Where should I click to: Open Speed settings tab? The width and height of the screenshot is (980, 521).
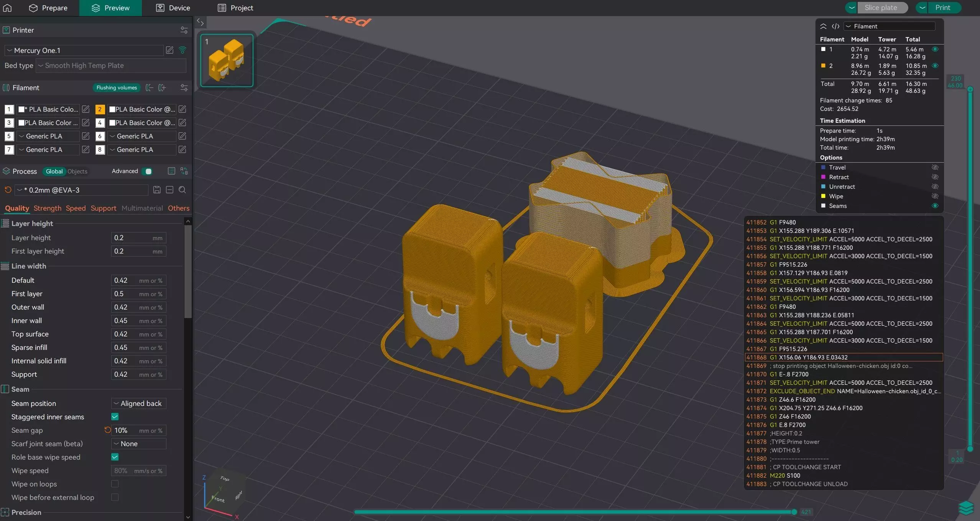(76, 208)
